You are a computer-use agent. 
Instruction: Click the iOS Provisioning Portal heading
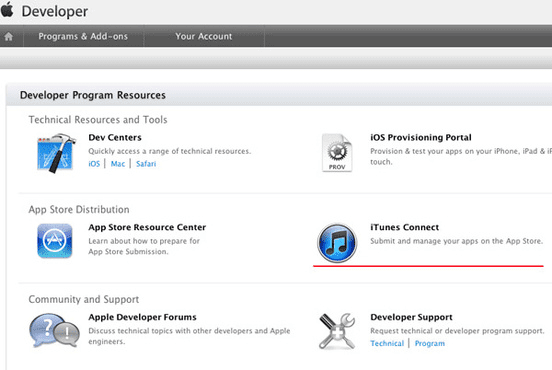(421, 137)
